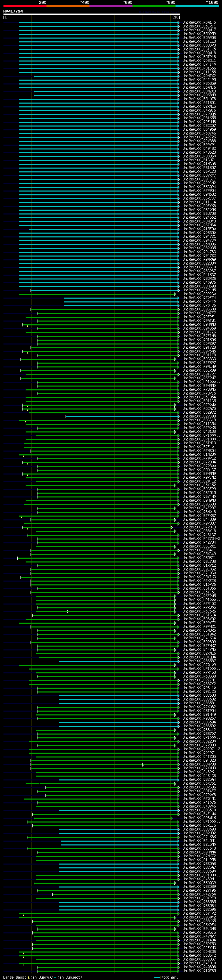
Task: Open hit UniRef100_A4VNV7
Action: pos(199,937)
